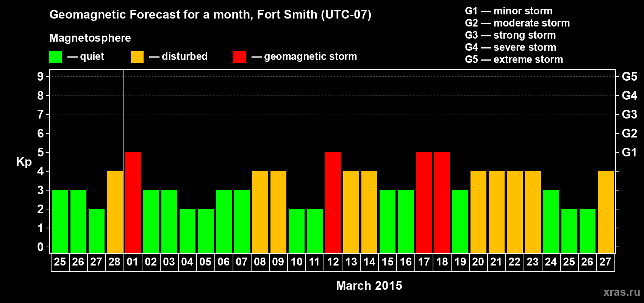Image resolution: width=644 pixels, height=303 pixels.
Task: Click the orange bar for March 08
Action: pyautogui.click(x=260, y=212)
